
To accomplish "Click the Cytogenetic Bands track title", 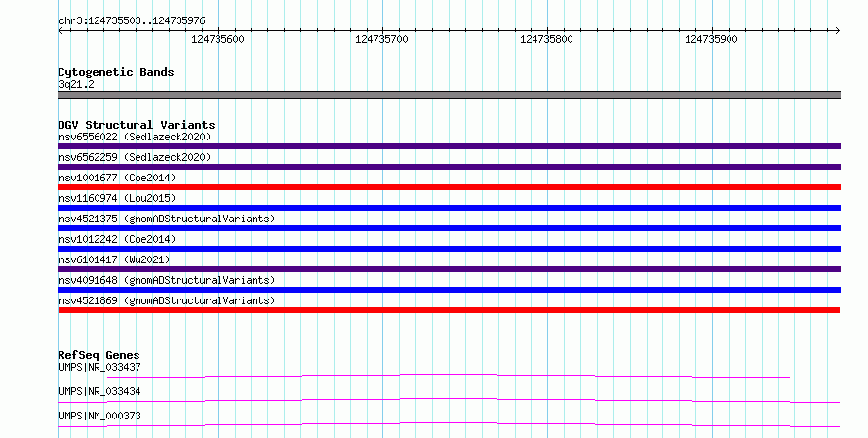I will click(116, 72).
